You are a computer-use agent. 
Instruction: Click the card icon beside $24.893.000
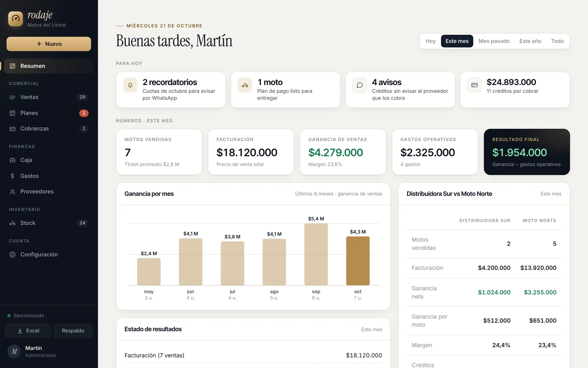coord(474,85)
